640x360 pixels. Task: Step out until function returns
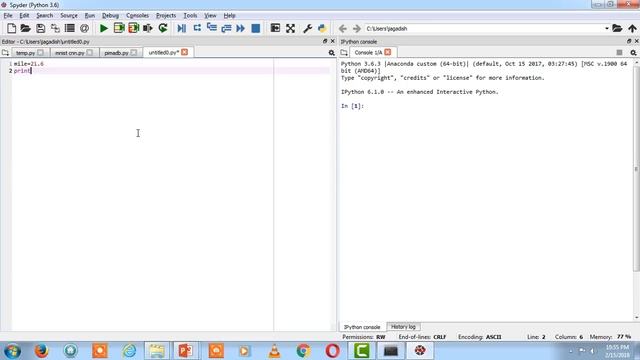(226, 28)
